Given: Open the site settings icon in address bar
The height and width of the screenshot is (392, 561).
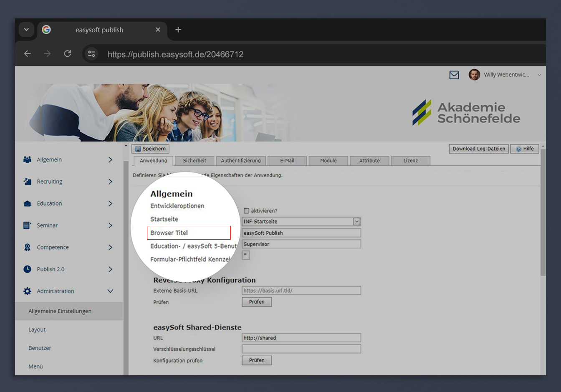Looking at the screenshot, I should point(91,54).
